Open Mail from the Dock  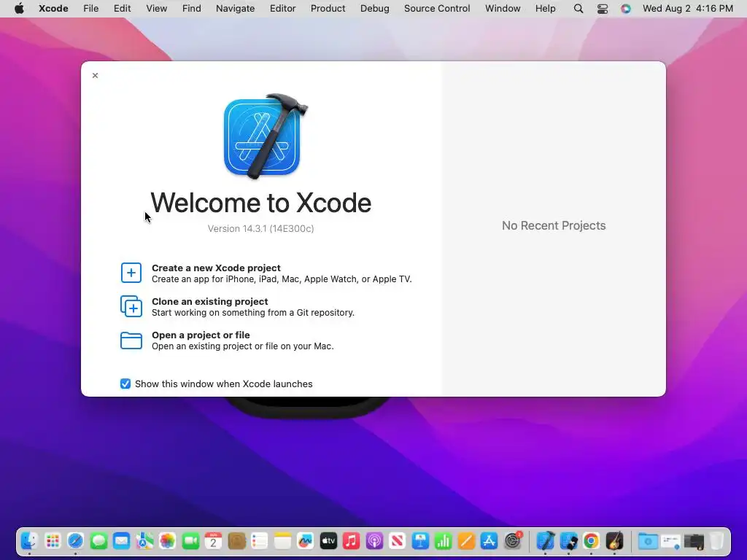(x=122, y=541)
